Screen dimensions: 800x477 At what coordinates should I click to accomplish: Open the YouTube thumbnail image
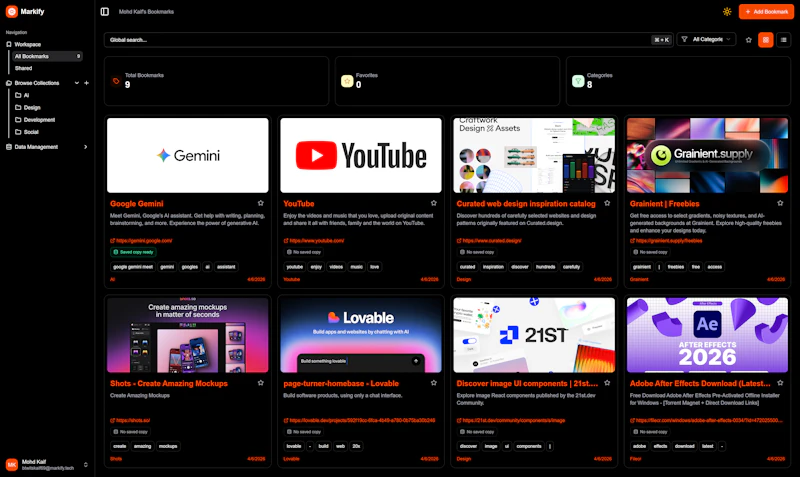pyautogui.click(x=361, y=156)
